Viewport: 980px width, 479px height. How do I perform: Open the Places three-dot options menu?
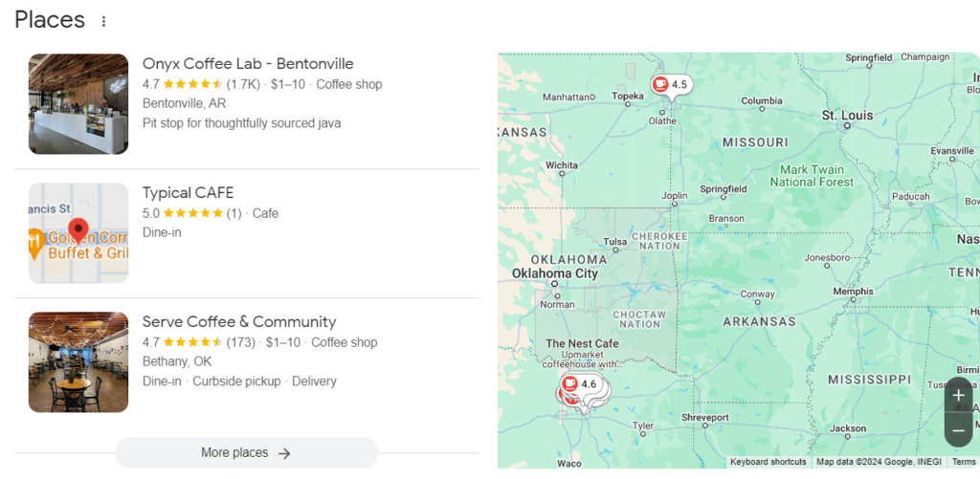tap(103, 21)
